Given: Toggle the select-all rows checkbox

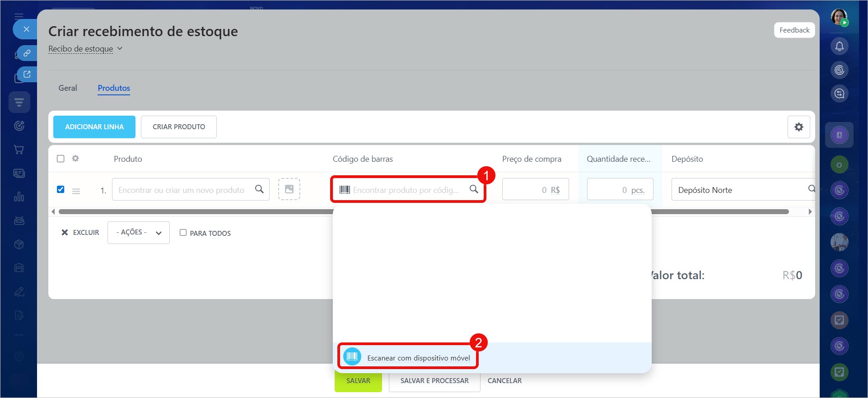Looking at the screenshot, I should tap(61, 159).
